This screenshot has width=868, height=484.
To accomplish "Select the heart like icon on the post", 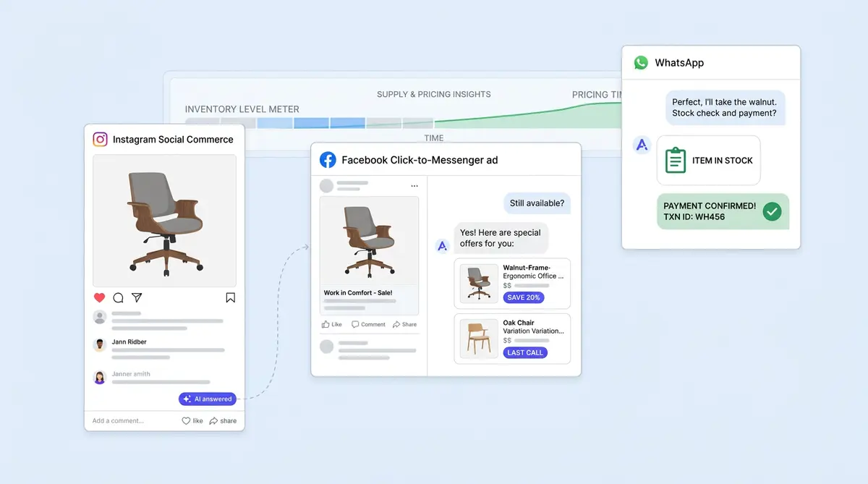I will click(x=99, y=297).
